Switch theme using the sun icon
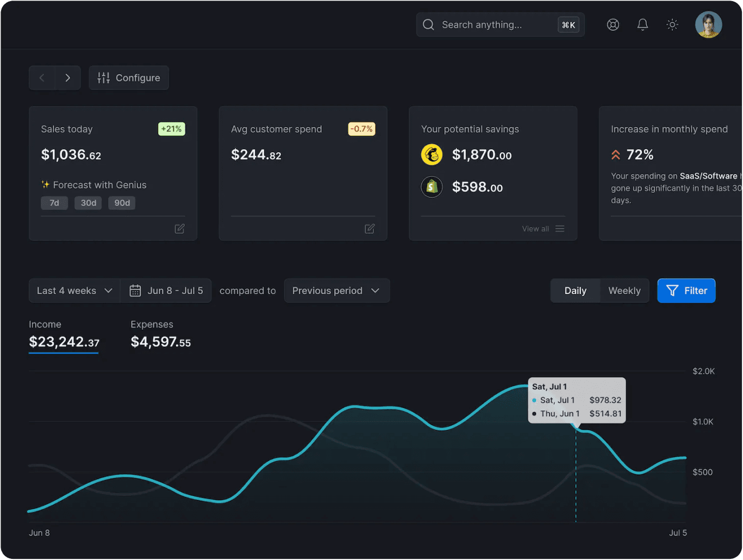Image resolution: width=743 pixels, height=560 pixels. (x=672, y=24)
